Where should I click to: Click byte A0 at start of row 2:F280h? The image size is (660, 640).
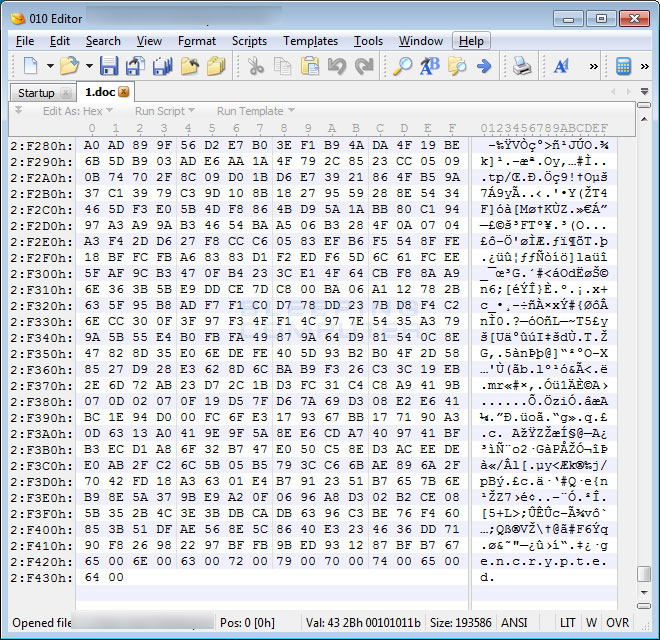click(92, 145)
